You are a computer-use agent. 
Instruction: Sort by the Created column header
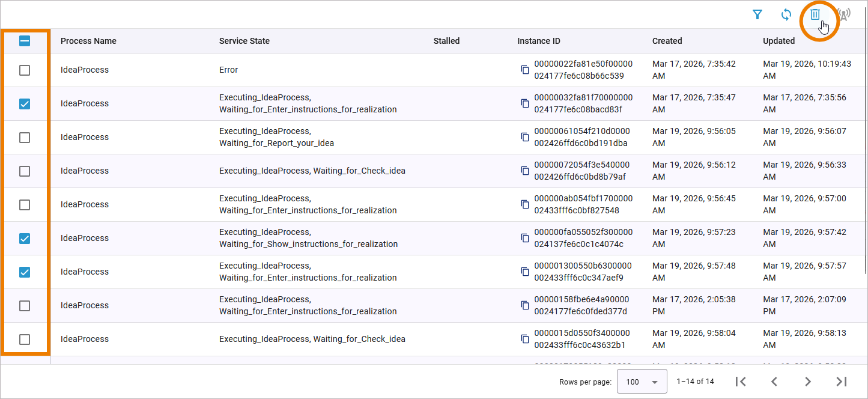pyautogui.click(x=667, y=41)
